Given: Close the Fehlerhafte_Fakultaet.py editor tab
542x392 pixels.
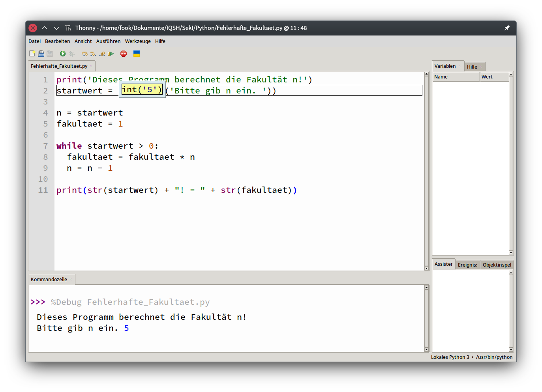Looking at the screenshot, I should 91,66.
